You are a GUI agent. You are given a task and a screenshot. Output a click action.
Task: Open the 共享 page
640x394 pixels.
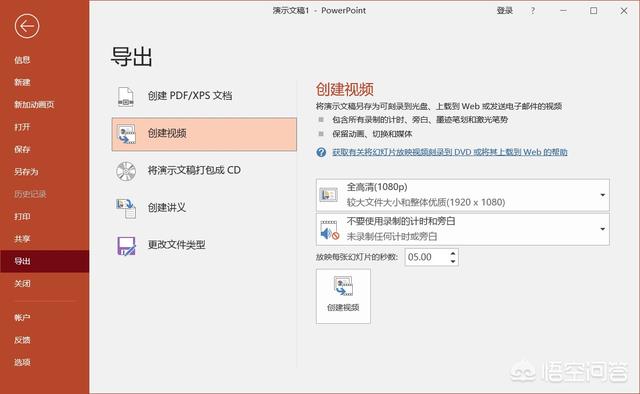[x=22, y=239]
